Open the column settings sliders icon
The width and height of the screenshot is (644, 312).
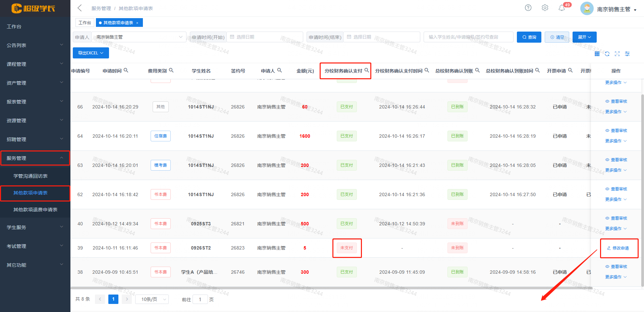[x=627, y=54]
